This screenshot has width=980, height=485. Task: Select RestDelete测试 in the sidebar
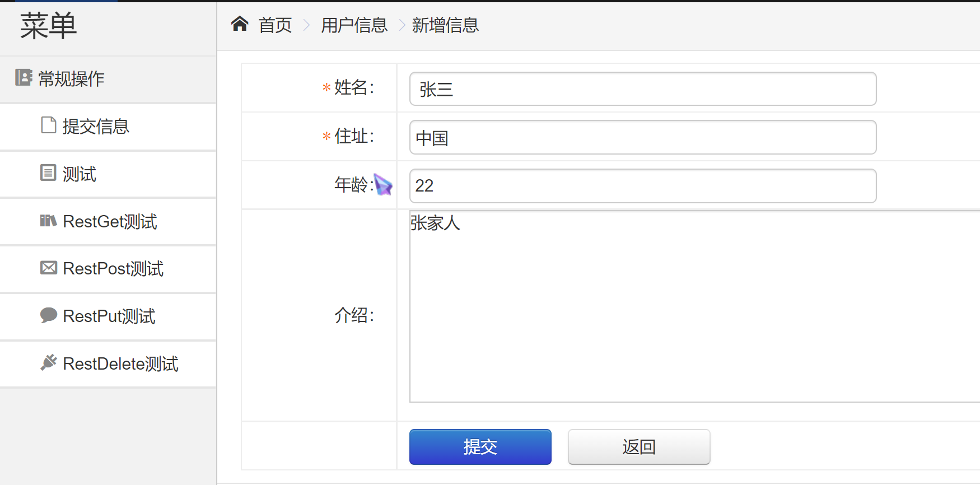coord(108,364)
